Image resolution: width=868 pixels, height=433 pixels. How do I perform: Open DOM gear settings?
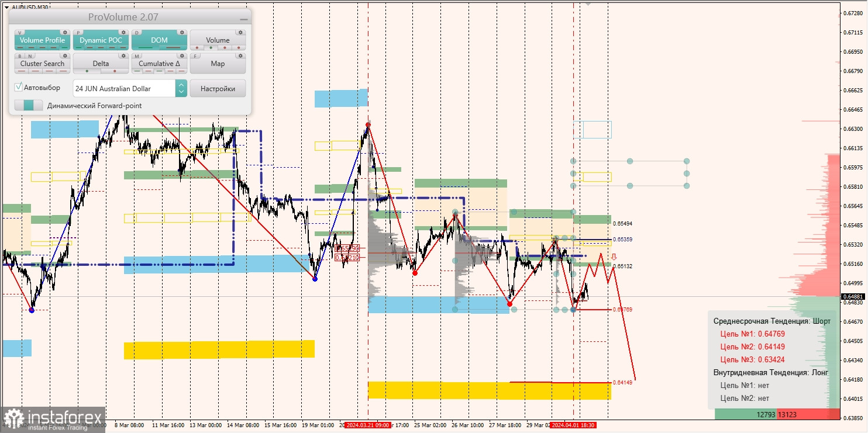pyautogui.click(x=182, y=33)
